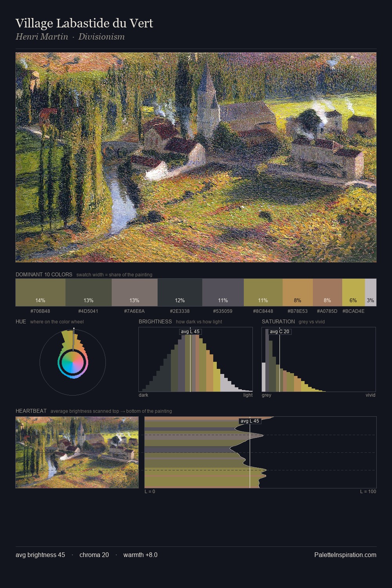
Task: Select the 3% light grey swatch
Action: pyautogui.click(x=370, y=292)
